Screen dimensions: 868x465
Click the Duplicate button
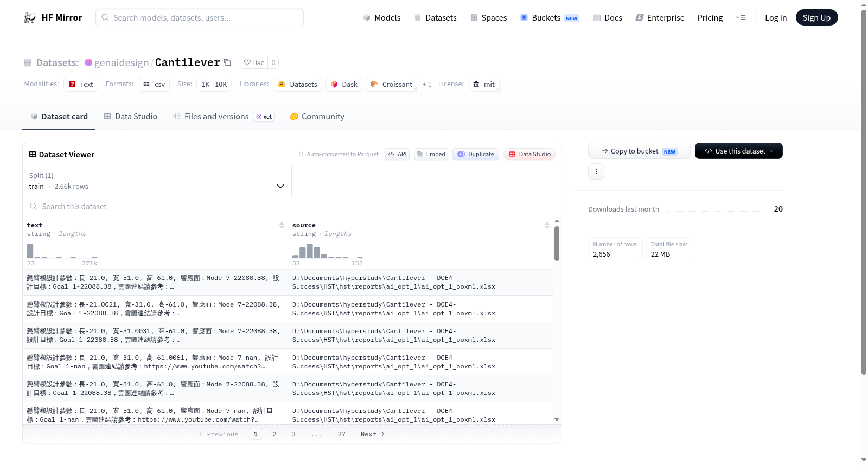pos(476,154)
